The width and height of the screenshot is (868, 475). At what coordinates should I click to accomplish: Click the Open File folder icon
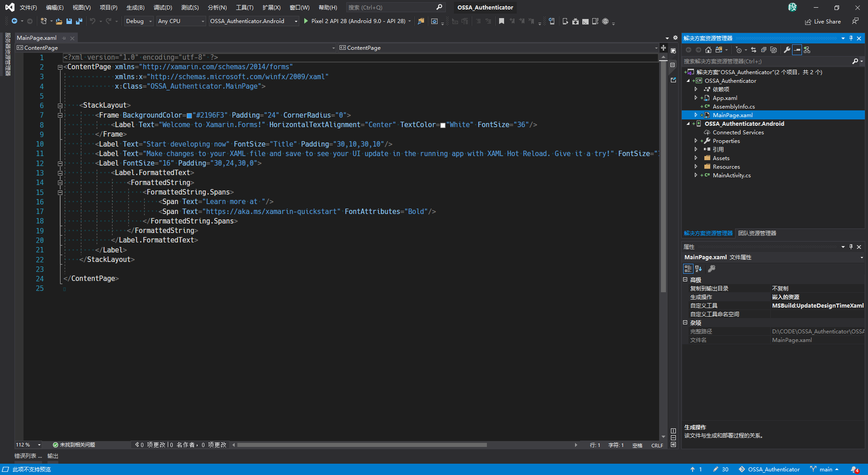(x=59, y=21)
